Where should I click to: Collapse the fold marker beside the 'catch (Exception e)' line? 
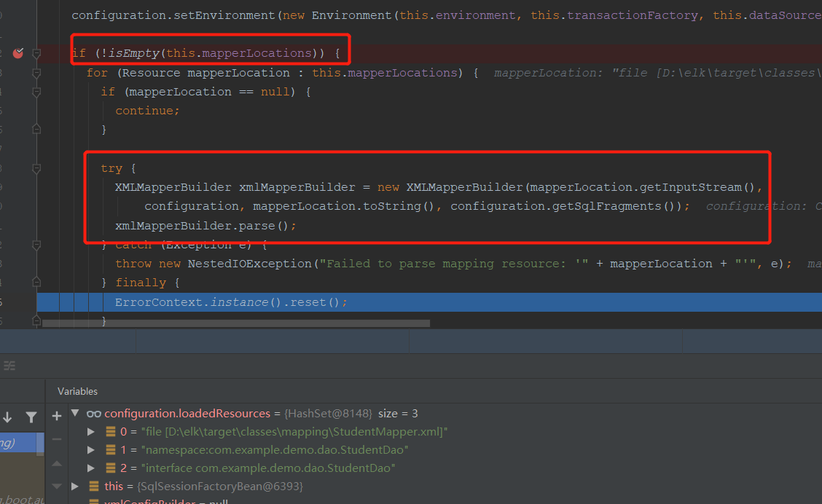(36, 245)
